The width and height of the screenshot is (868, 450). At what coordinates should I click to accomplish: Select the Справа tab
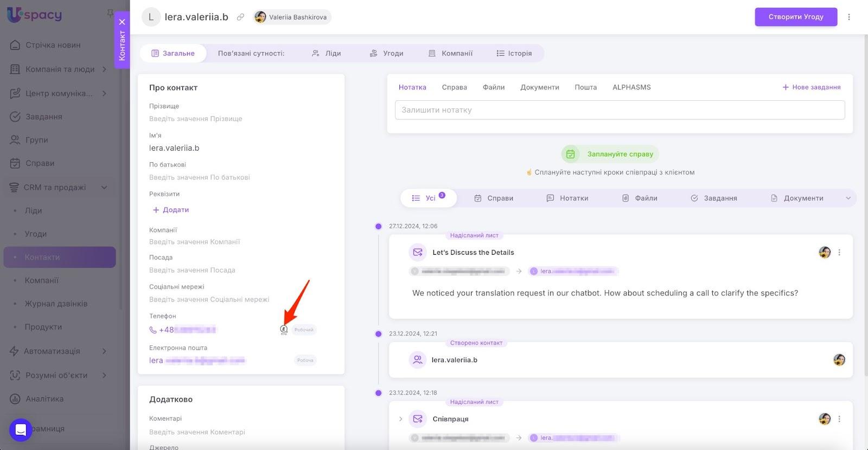(x=455, y=87)
